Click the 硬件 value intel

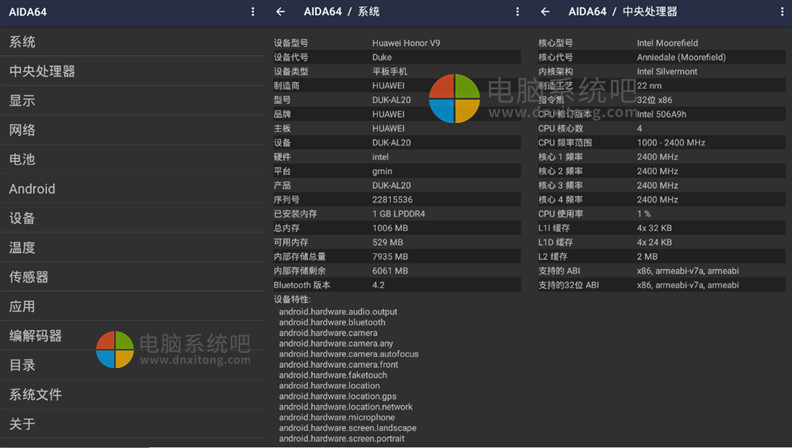pos(380,157)
